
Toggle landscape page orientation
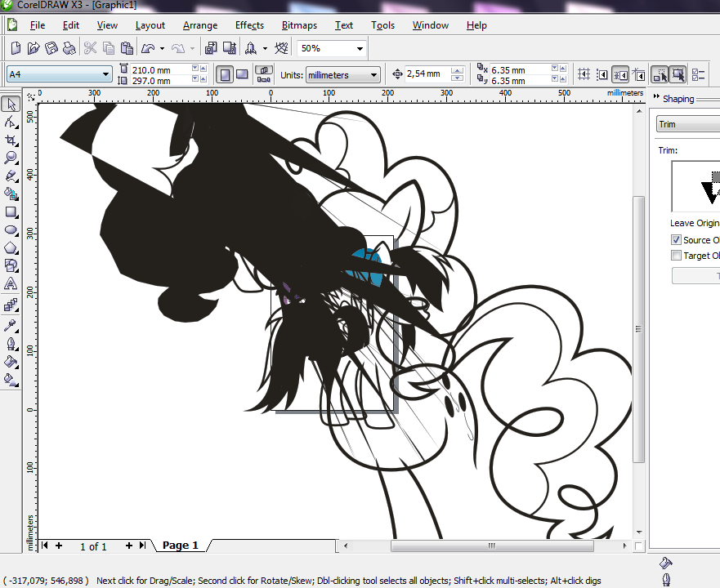coord(242,74)
